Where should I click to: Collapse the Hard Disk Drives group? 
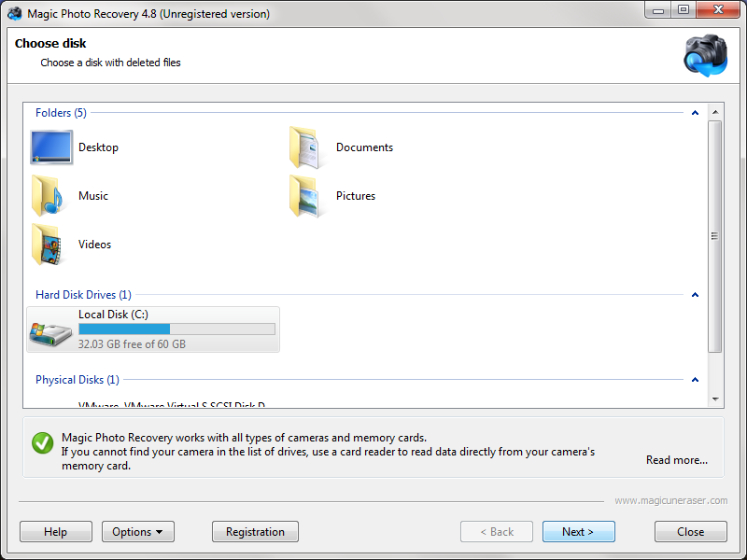tap(695, 295)
